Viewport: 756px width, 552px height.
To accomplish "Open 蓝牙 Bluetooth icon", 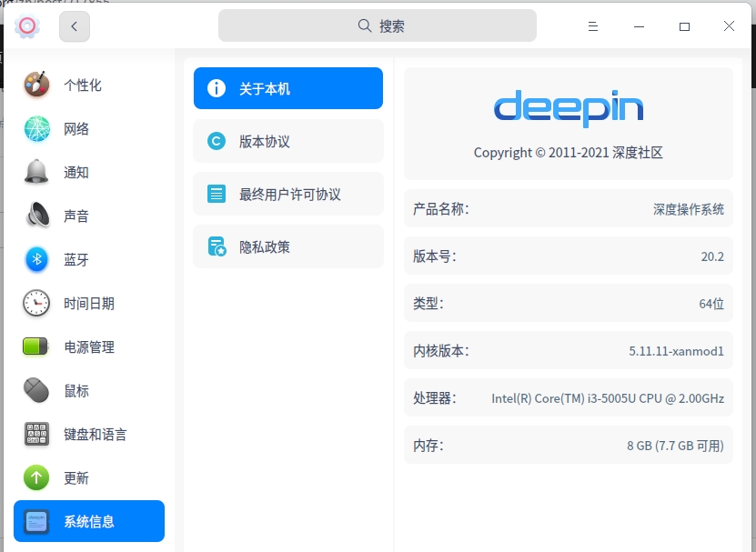I will [36, 259].
